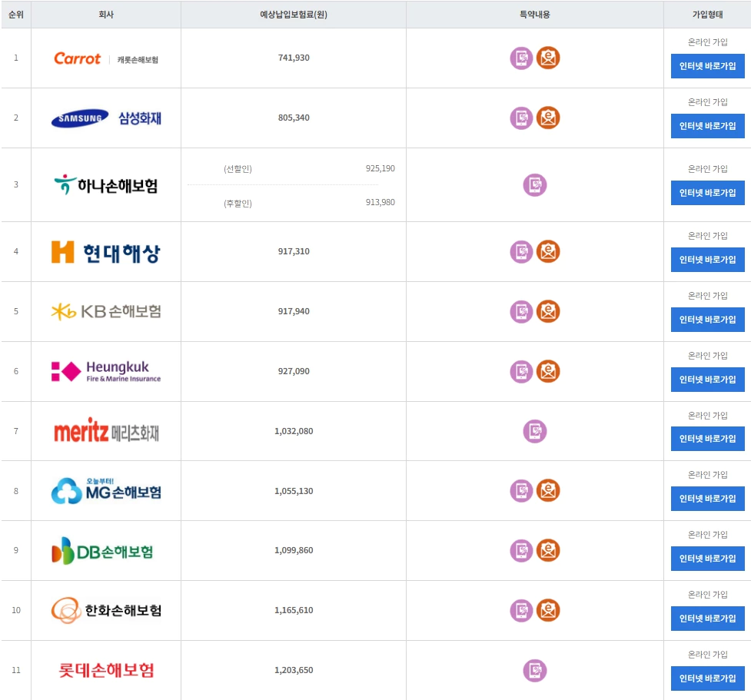The width and height of the screenshot is (751, 700).
Task: Select the premium value 927,090
Action: [x=294, y=370]
